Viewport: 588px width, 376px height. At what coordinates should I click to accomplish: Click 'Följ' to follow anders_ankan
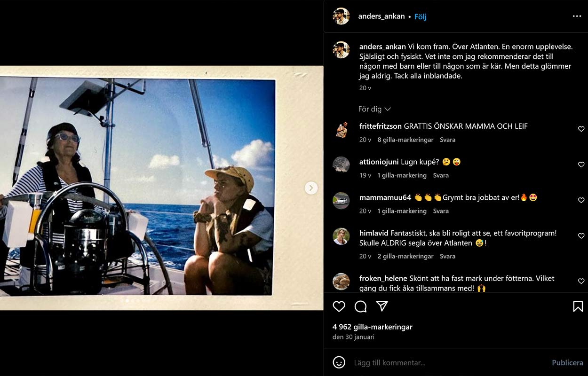tap(420, 16)
